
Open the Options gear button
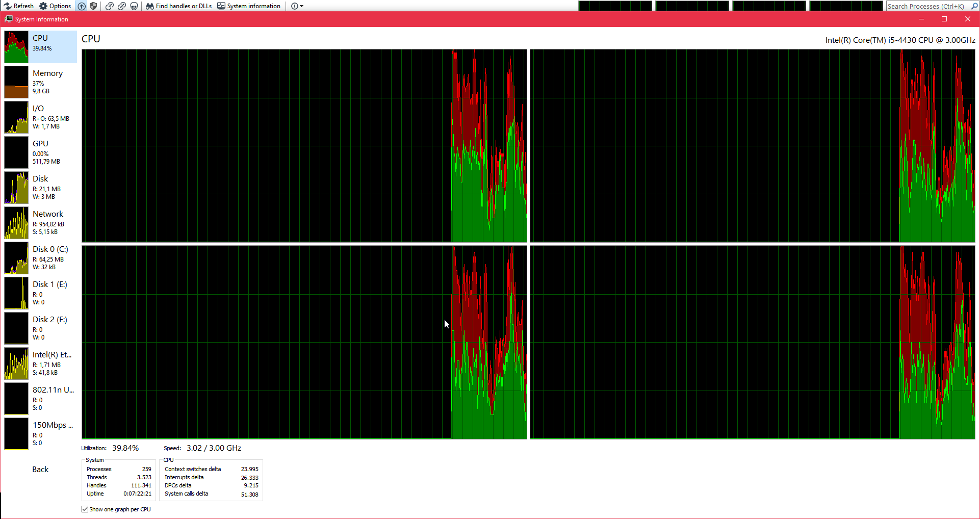click(55, 6)
